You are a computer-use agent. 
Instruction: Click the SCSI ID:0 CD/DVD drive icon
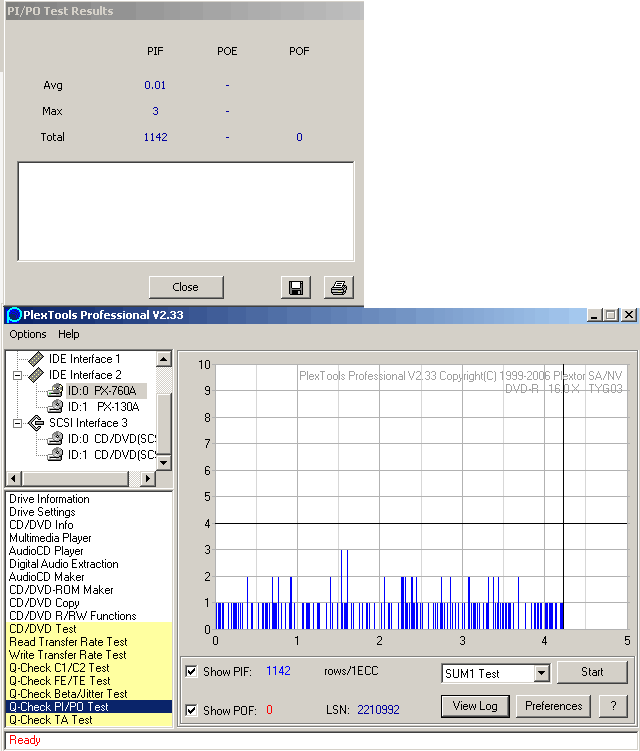click(x=56, y=439)
